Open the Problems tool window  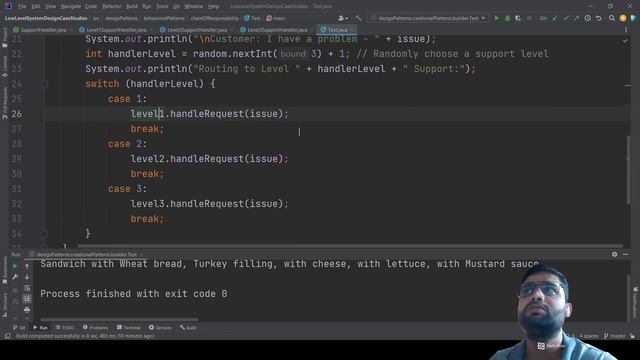tap(96, 327)
